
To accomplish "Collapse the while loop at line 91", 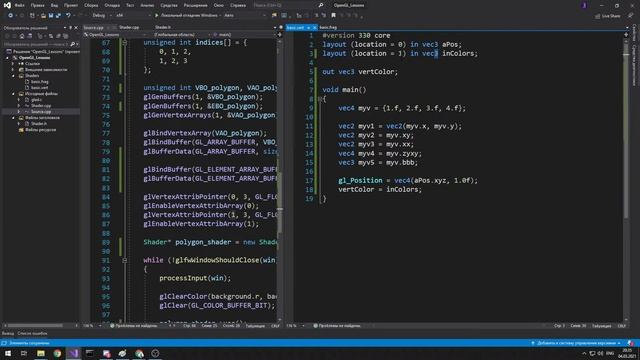I will [x=124, y=260].
